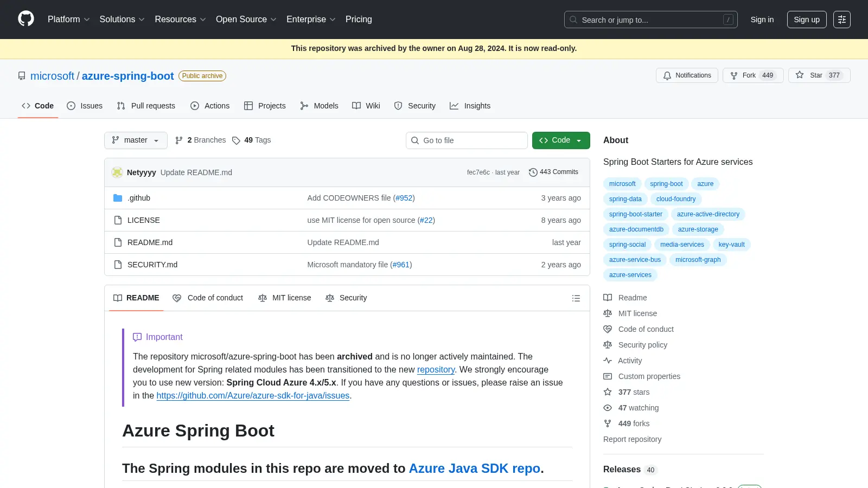Open the Insights tab
Viewport: 868px width, 488px height.
(470, 106)
